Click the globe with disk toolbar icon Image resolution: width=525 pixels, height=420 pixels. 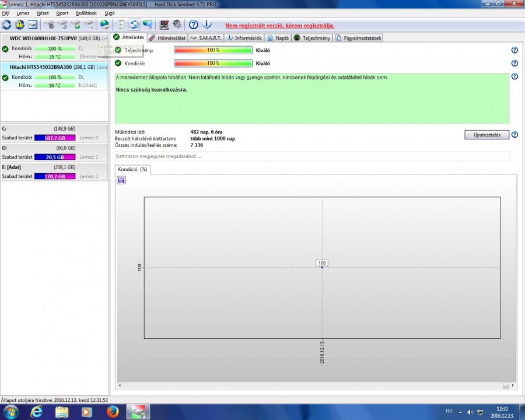pyautogui.click(x=105, y=24)
